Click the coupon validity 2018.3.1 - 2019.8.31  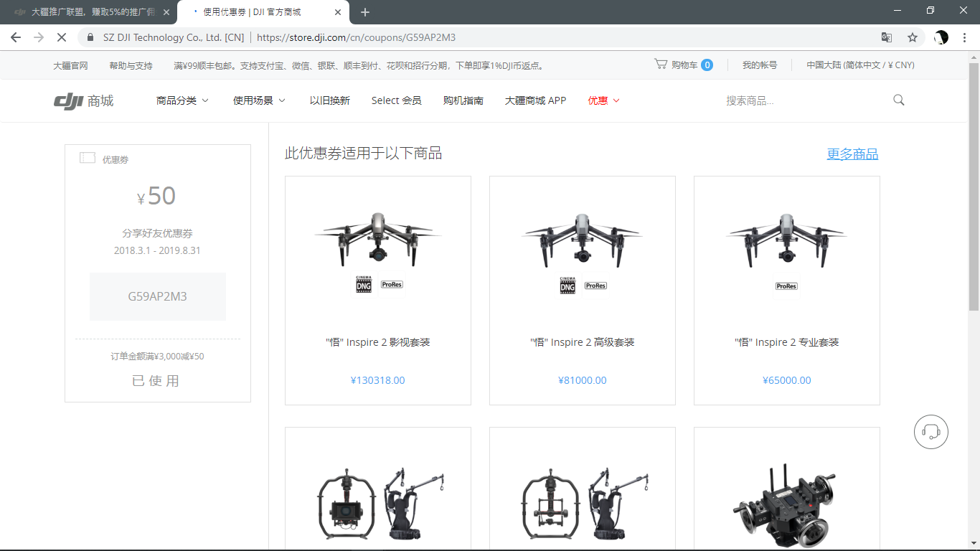coord(157,251)
